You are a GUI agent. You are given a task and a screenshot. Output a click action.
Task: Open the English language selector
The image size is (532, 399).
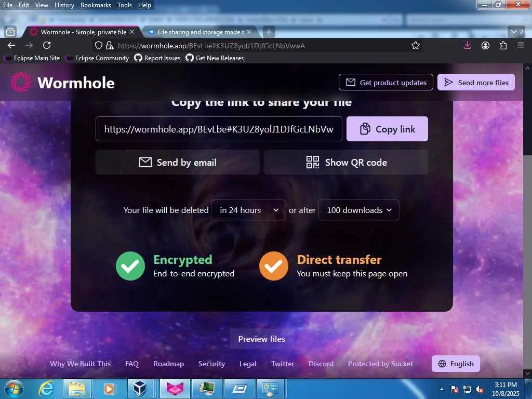coord(456,364)
